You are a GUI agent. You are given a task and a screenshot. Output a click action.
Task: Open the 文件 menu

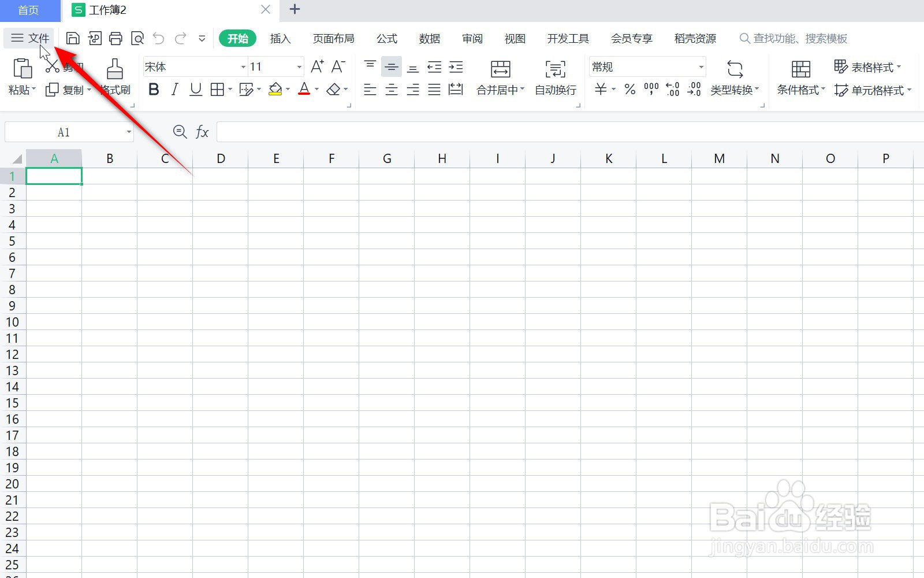[29, 38]
